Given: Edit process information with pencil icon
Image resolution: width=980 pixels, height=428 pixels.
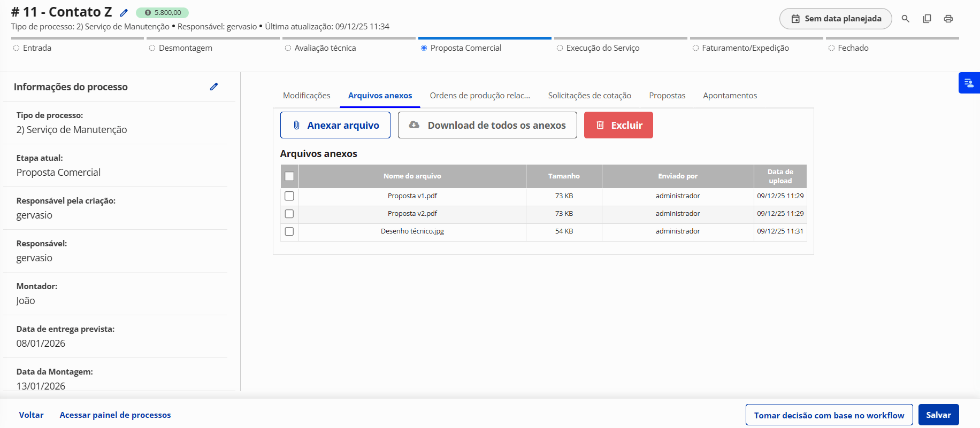Looking at the screenshot, I should coord(214,87).
